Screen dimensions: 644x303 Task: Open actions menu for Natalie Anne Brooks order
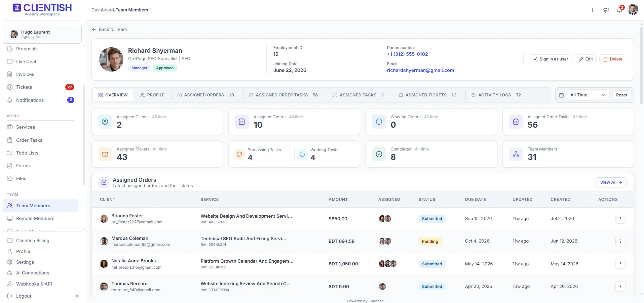click(x=620, y=264)
